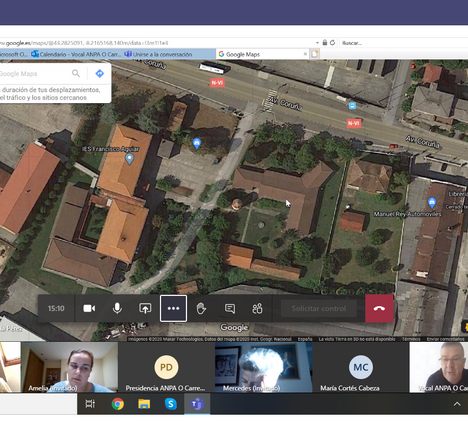Switch to Calendario - Vocal ANPA tab

coord(77,54)
